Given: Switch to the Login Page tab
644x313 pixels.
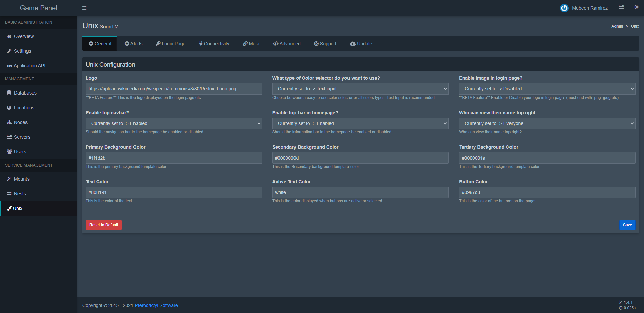Looking at the screenshot, I should coord(170,44).
